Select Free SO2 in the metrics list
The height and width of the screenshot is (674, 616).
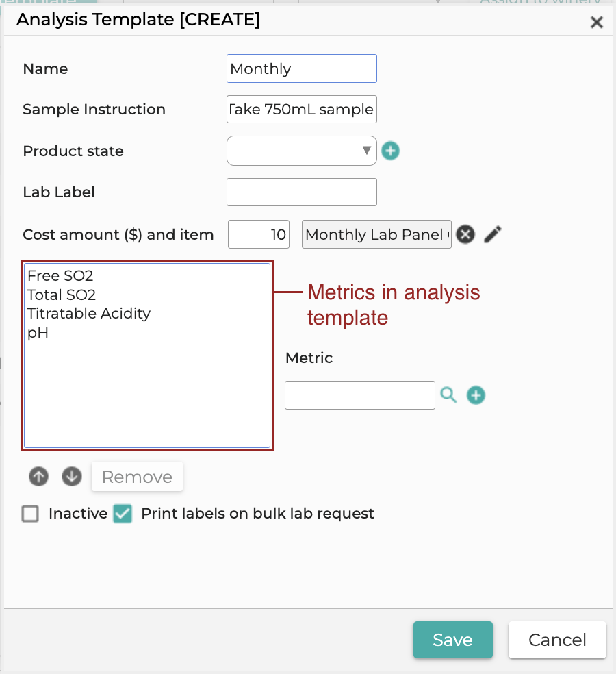(x=60, y=275)
